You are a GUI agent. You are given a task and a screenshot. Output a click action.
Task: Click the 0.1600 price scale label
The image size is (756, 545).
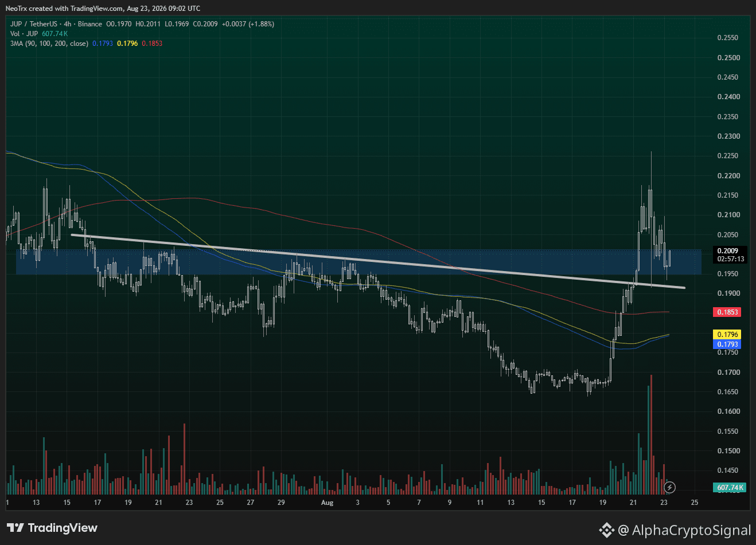click(x=728, y=411)
